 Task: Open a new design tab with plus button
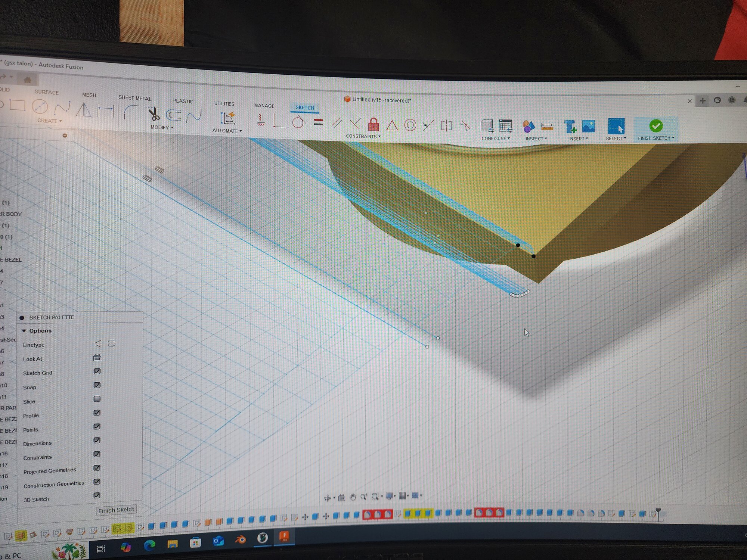[x=703, y=101]
